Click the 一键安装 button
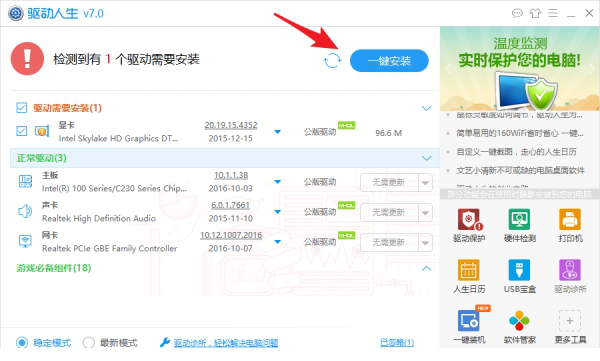The width and height of the screenshot is (600, 361). 389,60
